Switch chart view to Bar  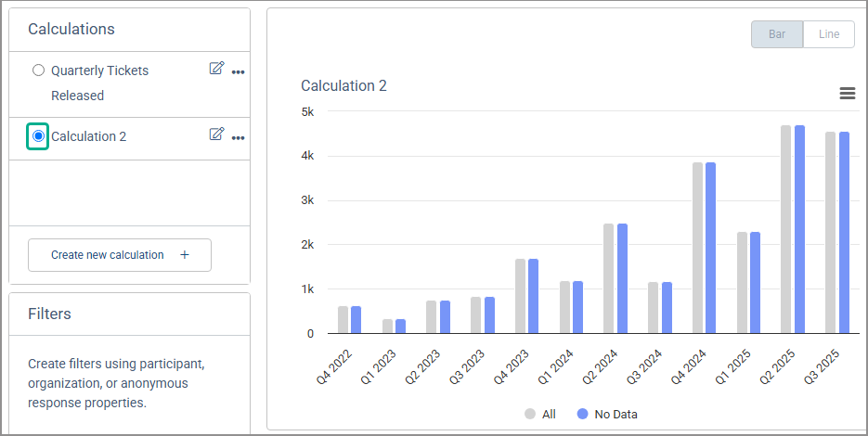pyautogui.click(x=777, y=34)
